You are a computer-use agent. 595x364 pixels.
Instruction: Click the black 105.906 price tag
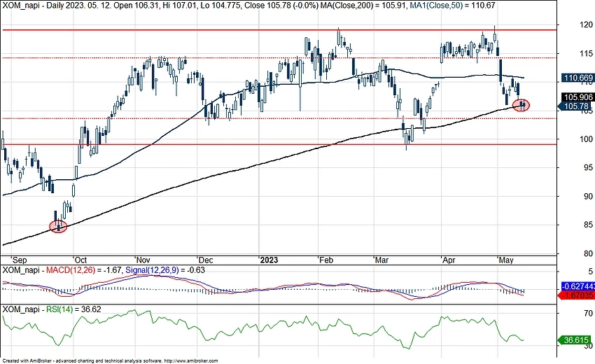click(x=578, y=97)
